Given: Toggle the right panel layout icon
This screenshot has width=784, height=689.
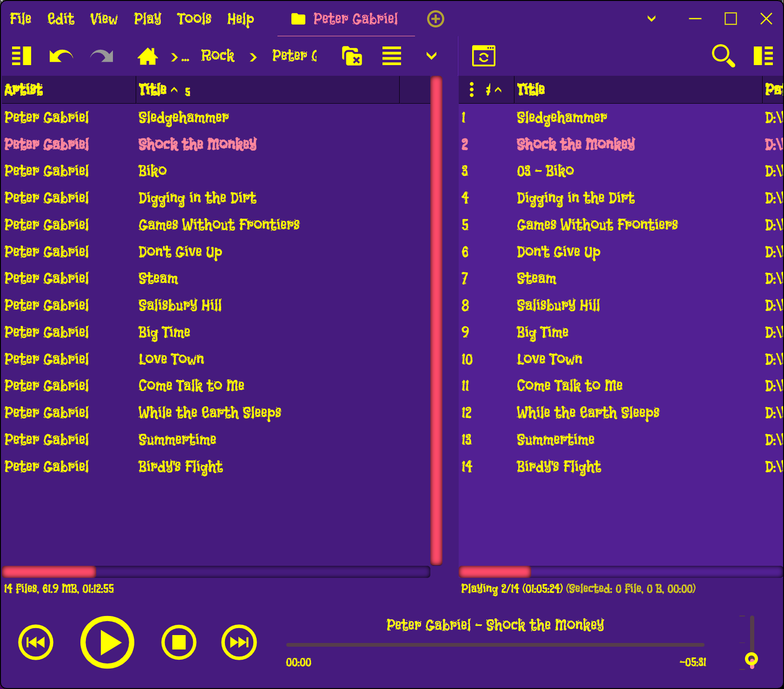Looking at the screenshot, I should 763,56.
